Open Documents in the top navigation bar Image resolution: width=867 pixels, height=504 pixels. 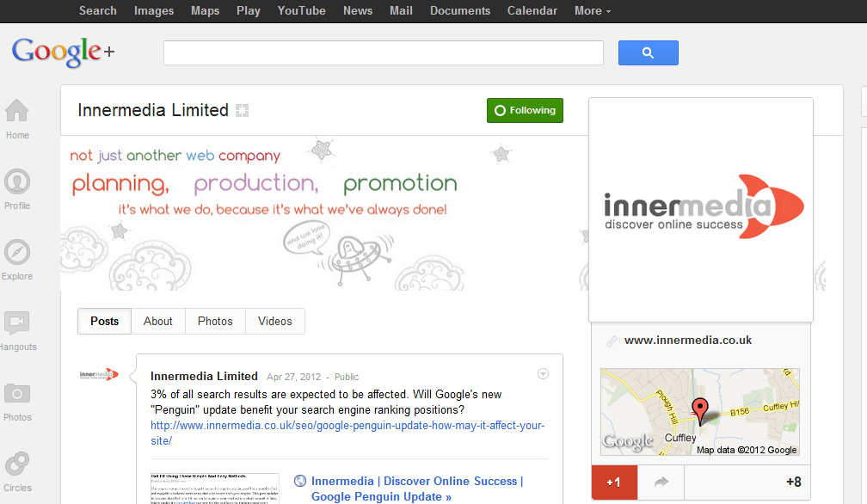pos(460,10)
